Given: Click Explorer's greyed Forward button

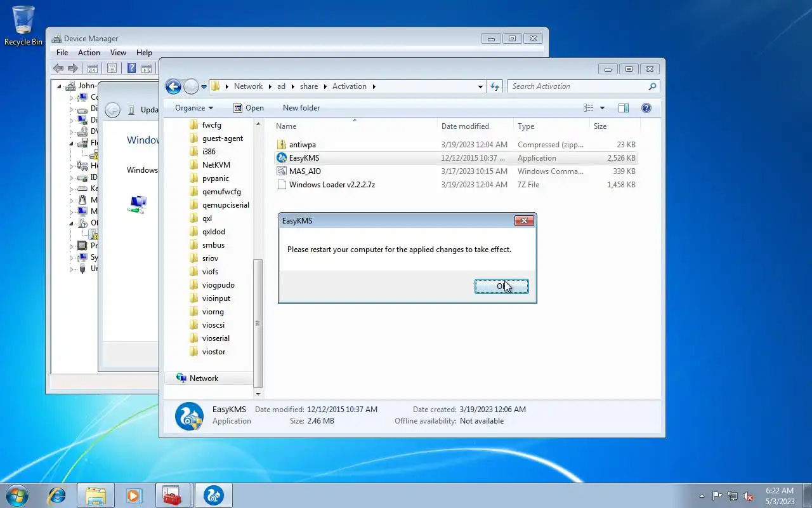Looking at the screenshot, I should (190, 86).
